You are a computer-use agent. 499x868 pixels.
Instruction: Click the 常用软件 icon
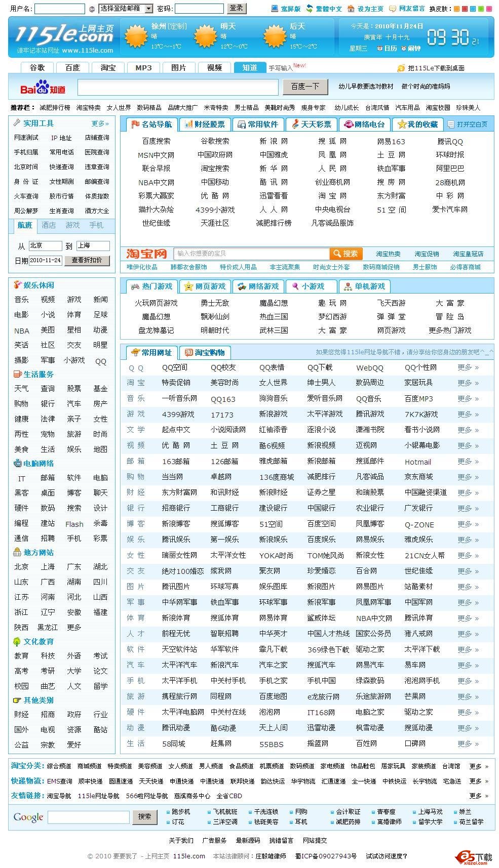pyautogui.click(x=242, y=124)
